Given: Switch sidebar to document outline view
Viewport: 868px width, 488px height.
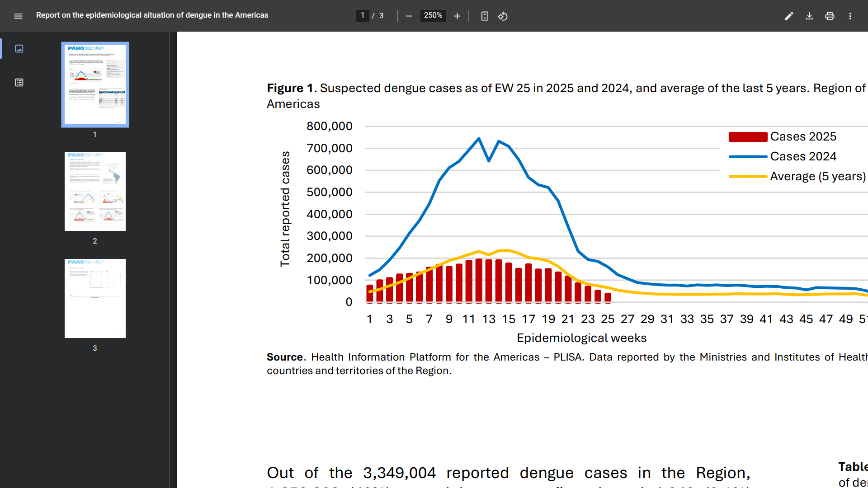Looking at the screenshot, I should click(x=19, y=83).
